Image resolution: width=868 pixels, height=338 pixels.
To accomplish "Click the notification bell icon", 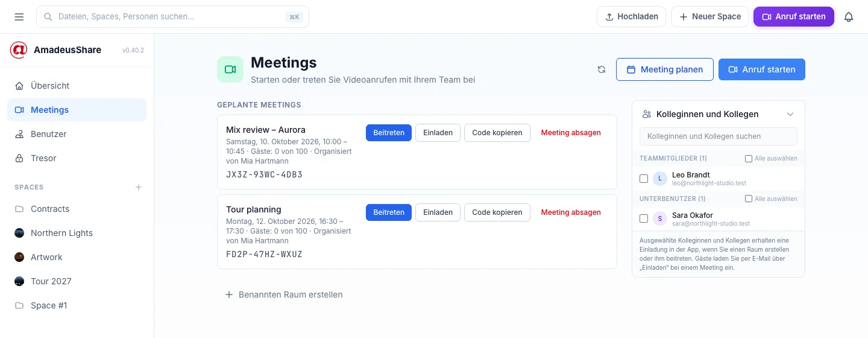I will pyautogui.click(x=849, y=17).
